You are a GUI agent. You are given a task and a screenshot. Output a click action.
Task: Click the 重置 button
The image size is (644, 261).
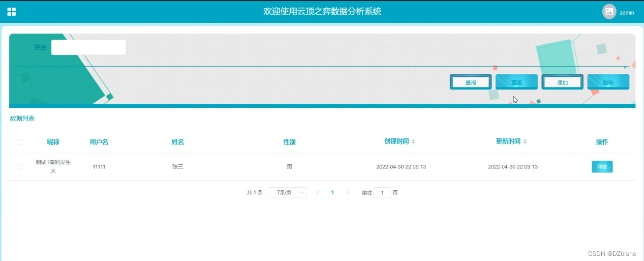click(x=516, y=82)
